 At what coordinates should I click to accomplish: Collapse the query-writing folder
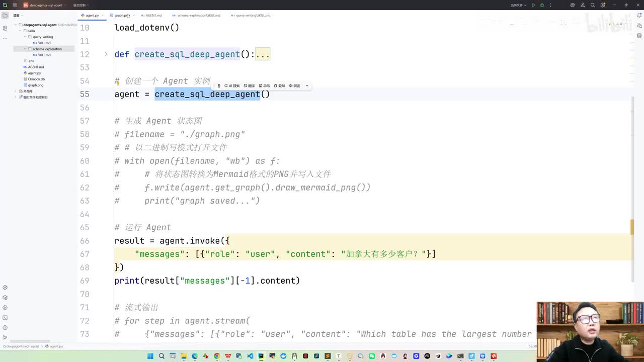25,37
